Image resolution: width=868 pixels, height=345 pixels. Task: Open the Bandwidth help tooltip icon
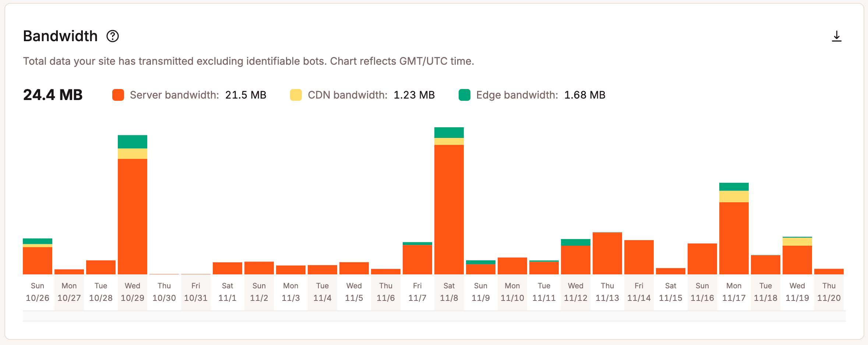coord(112,36)
